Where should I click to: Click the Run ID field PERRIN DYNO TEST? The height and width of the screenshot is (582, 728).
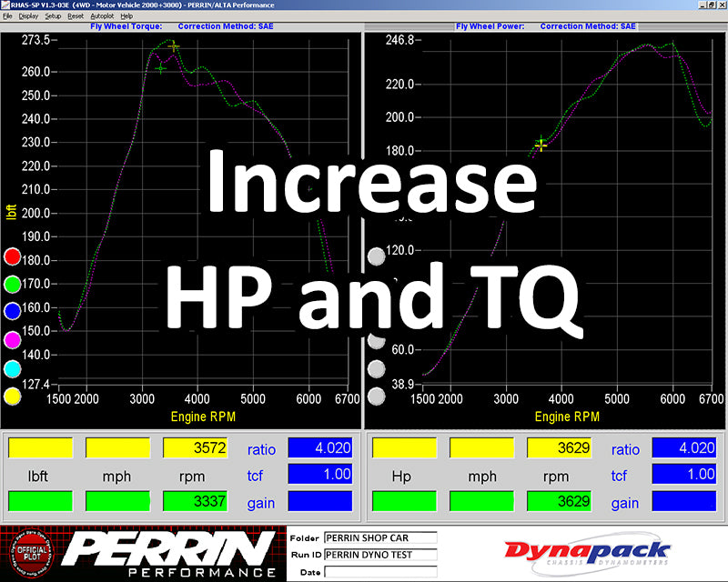379,554
